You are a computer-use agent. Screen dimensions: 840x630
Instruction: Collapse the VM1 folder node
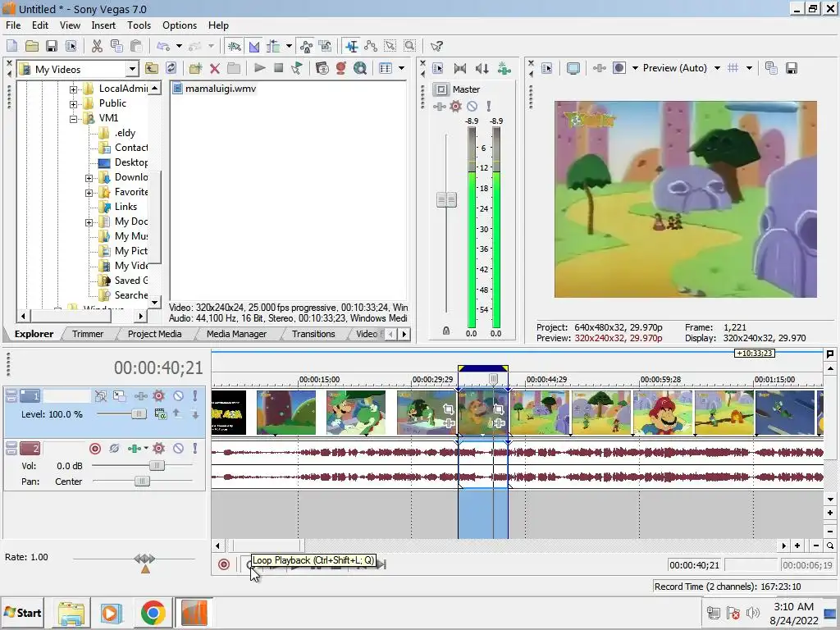coord(73,119)
